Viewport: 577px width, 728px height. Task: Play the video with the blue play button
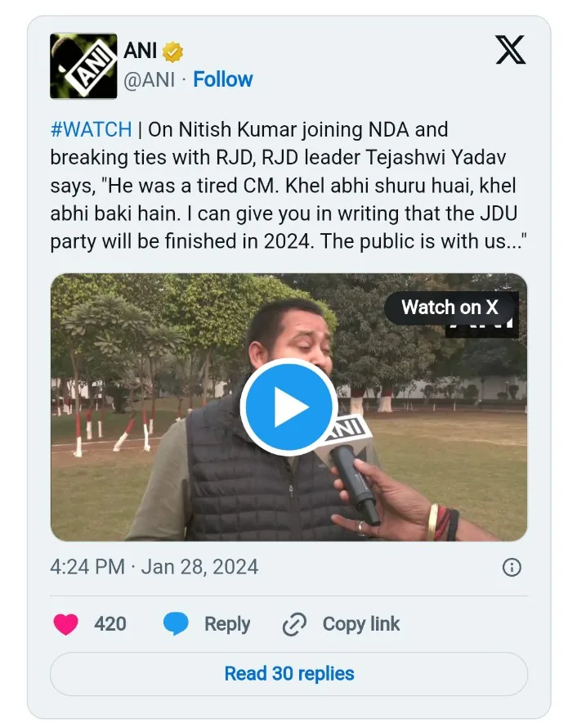(x=288, y=407)
